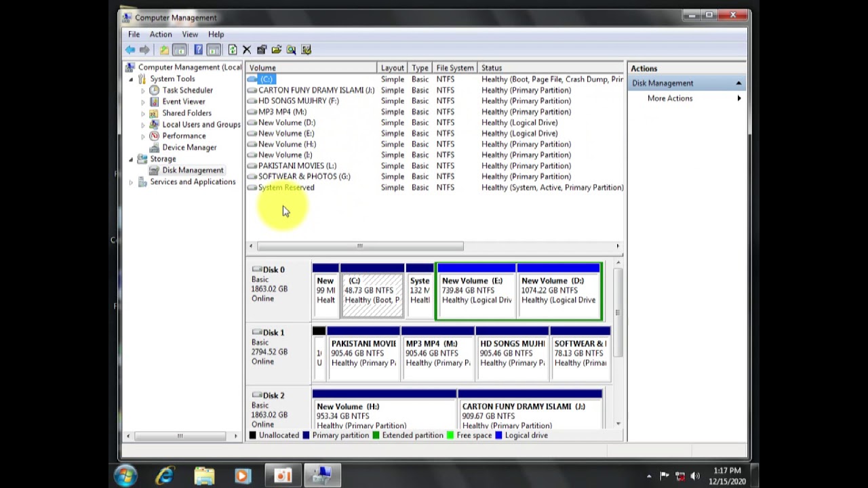This screenshot has width=868, height=488.
Task: Select the (C:) partition block on Disk 0
Action: [372, 291]
